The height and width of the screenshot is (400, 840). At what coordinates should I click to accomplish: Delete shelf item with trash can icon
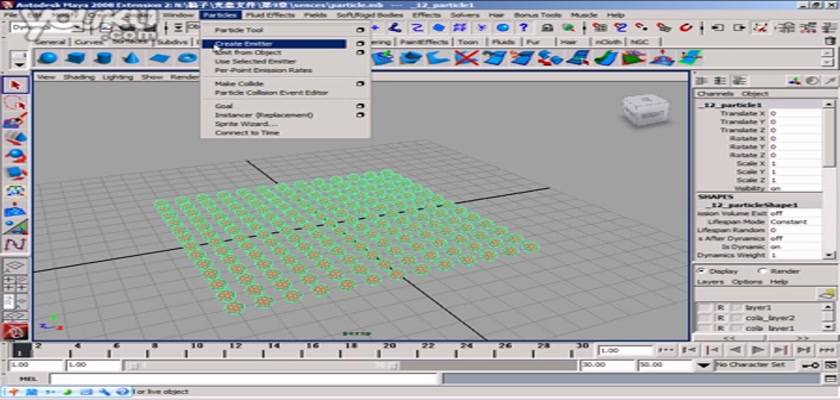(x=829, y=41)
